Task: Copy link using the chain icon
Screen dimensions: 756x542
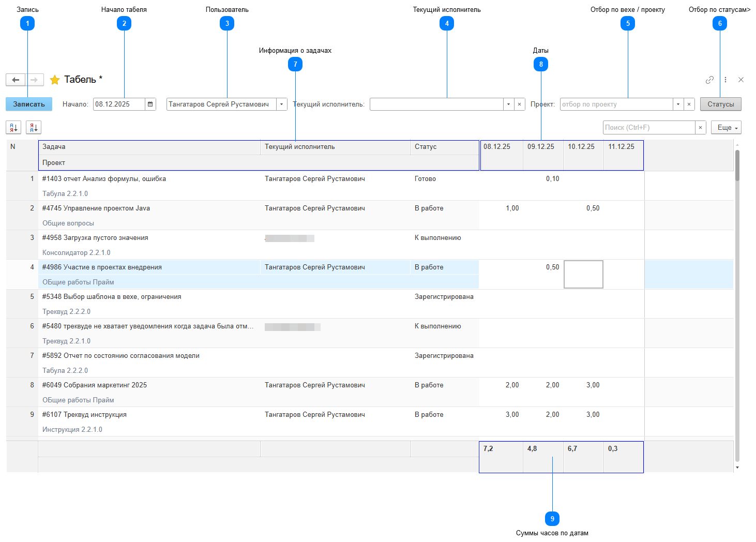Action: [709, 80]
